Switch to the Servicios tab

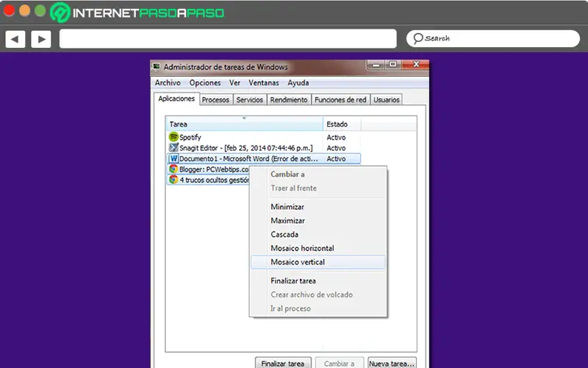pos(249,100)
